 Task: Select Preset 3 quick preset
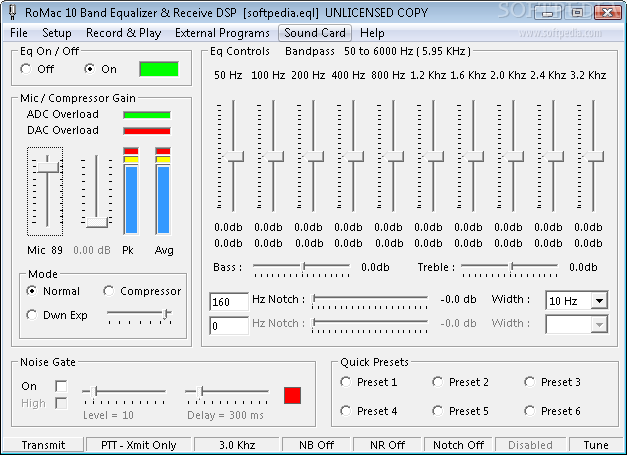tap(531, 382)
